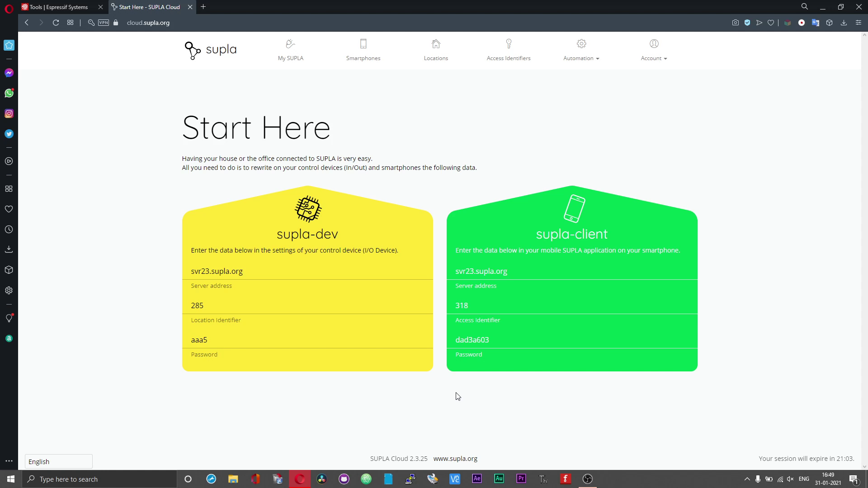Click the supla logo
868x488 pixels.
point(211,50)
